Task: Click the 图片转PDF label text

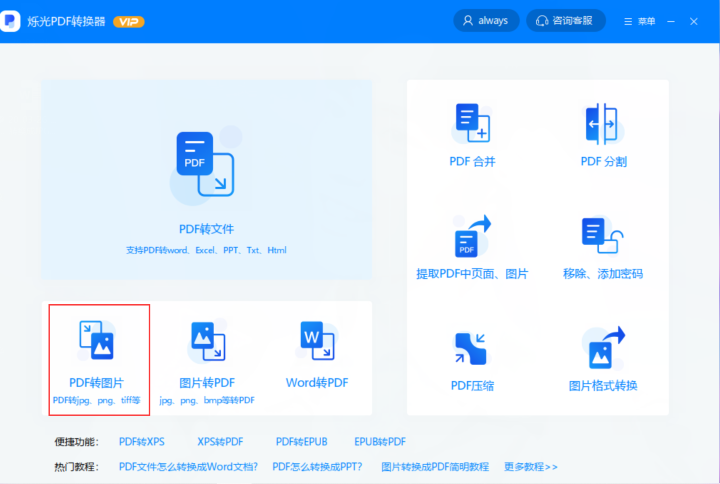Action: (x=207, y=383)
